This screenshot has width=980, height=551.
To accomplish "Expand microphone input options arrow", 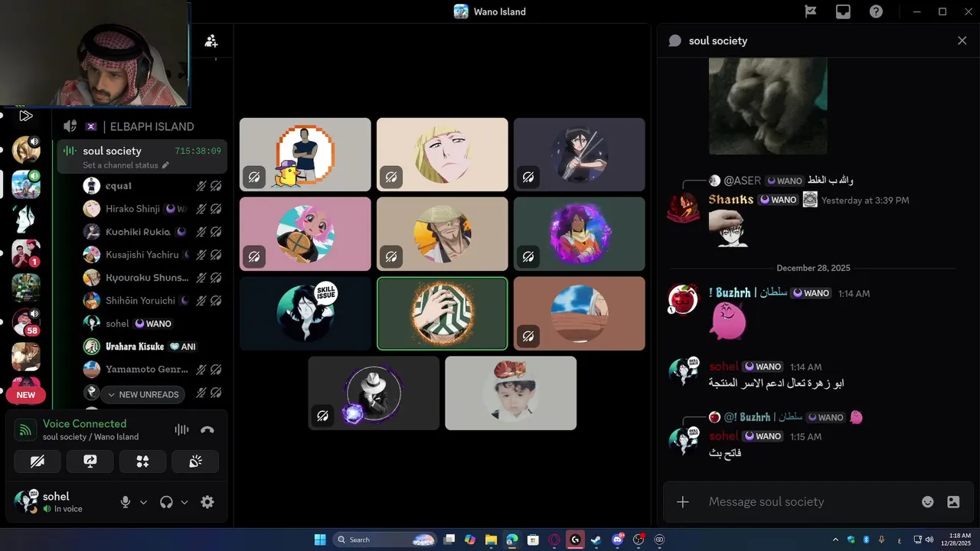I will [143, 503].
